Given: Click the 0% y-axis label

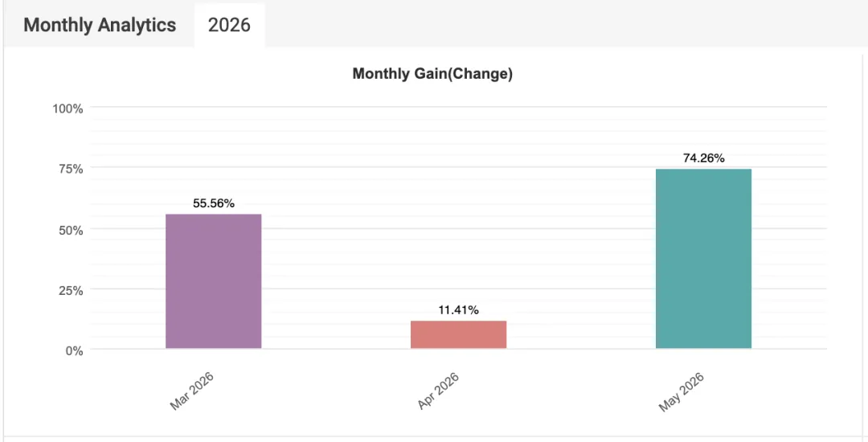Looking at the screenshot, I should click(74, 350).
